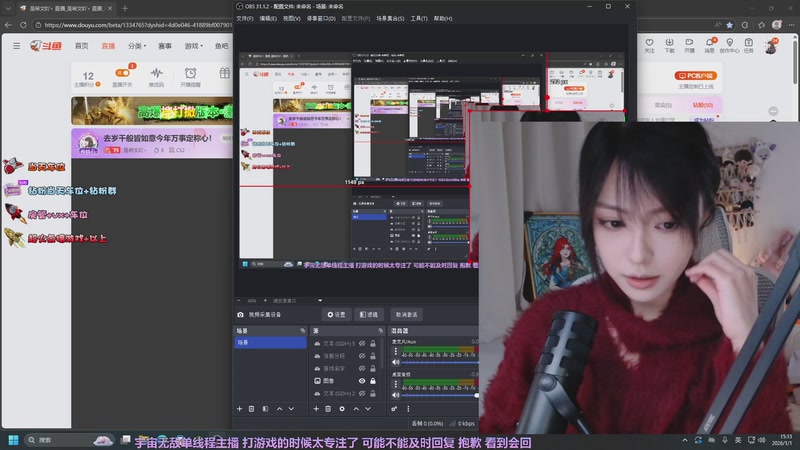
Task: Move source down with the down arrow
Action: (x=368, y=409)
